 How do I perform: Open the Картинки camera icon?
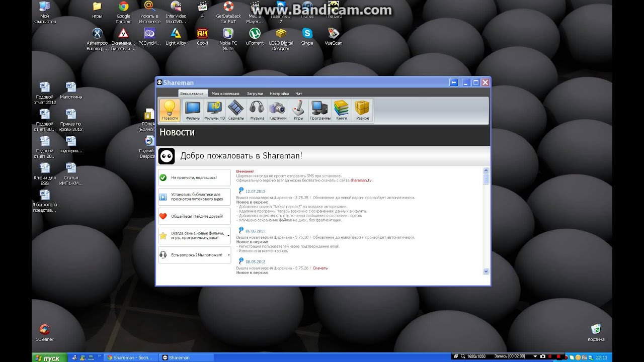(x=277, y=110)
